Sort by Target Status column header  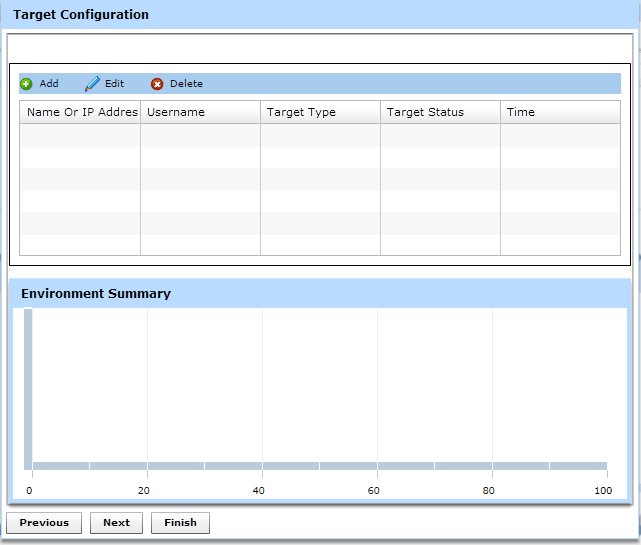pyautogui.click(x=440, y=112)
